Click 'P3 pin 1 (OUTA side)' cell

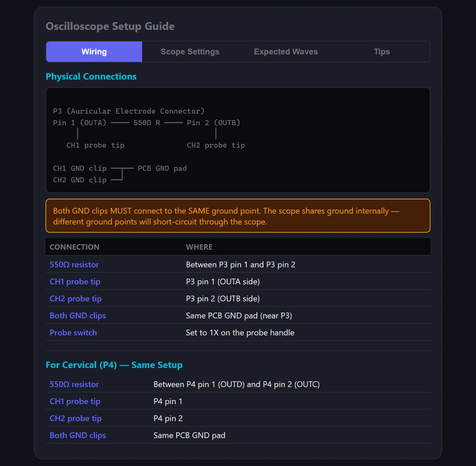pyautogui.click(x=223, y=282)
